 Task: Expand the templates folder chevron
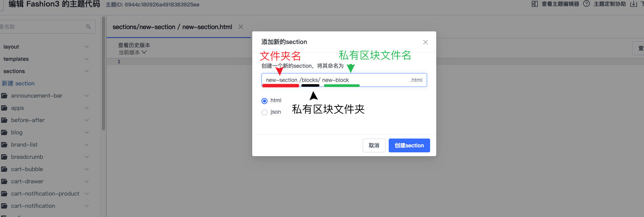86,59
